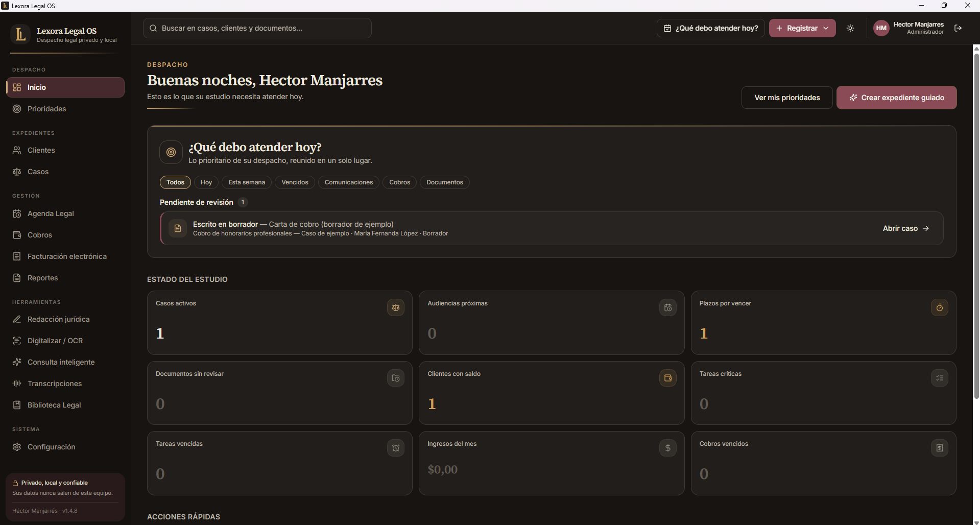Focus the Buscar en casos search field
Screen dimensions: 980x525
[x=257, y=28]
